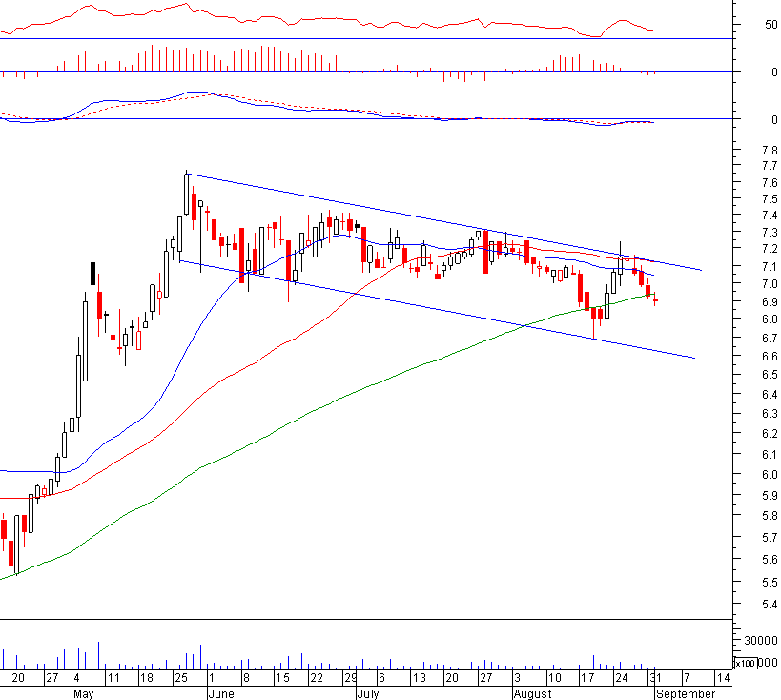Click the 3 date label in August

tap(518, 677)
